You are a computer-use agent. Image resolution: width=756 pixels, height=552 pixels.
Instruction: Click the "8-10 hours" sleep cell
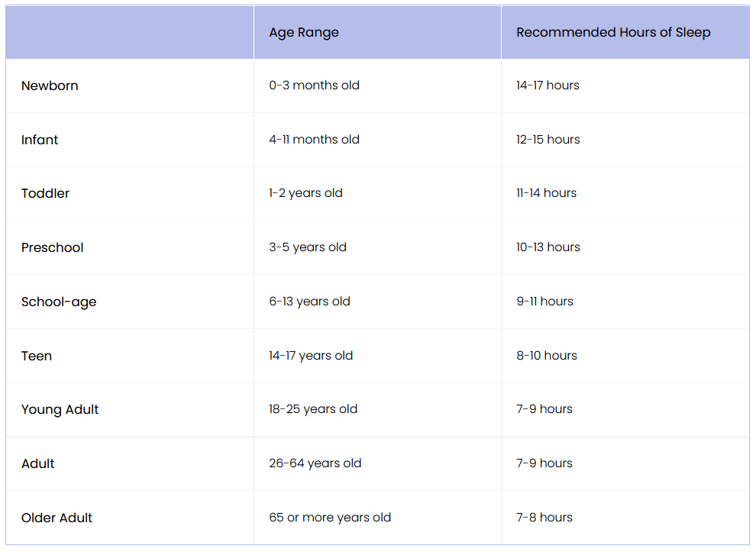tap(547, 355)
